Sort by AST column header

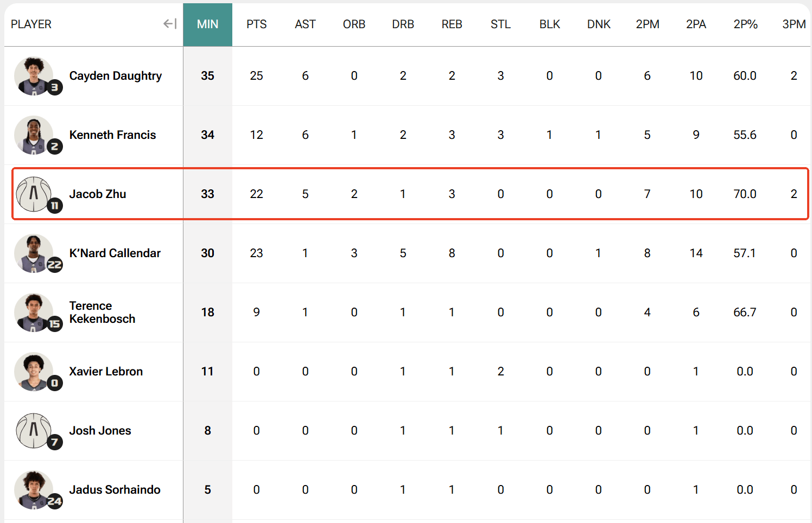(x=305, y=24)
